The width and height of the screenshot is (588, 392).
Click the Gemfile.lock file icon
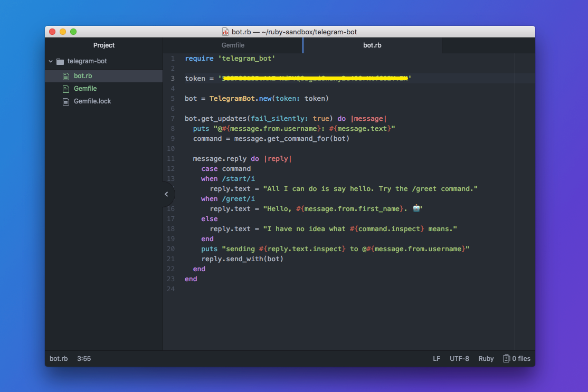[66, 101]
